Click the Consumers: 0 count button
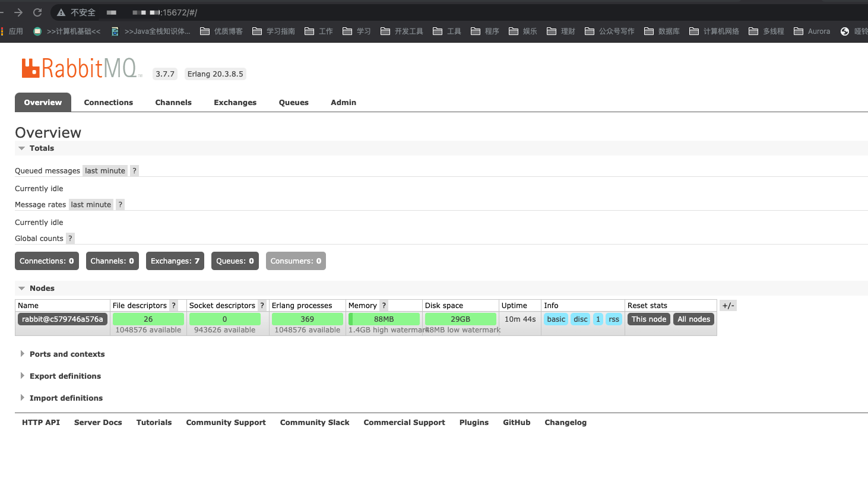Image resolution: width=868 pixels, height=501 pixels. [x=296, y=261]
